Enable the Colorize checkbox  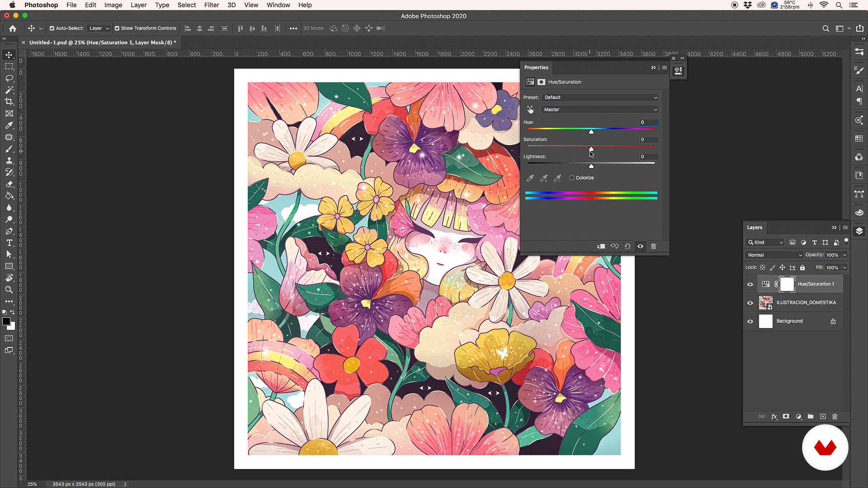coord(572,178)
